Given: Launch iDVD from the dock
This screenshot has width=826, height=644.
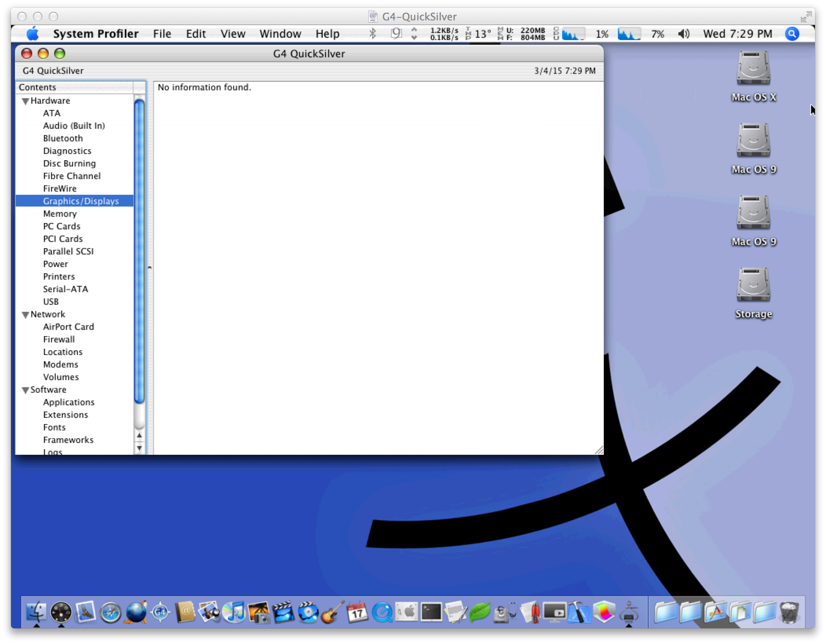Looking at the screenshot, I should pyautogui.click(x=308, y=612).
